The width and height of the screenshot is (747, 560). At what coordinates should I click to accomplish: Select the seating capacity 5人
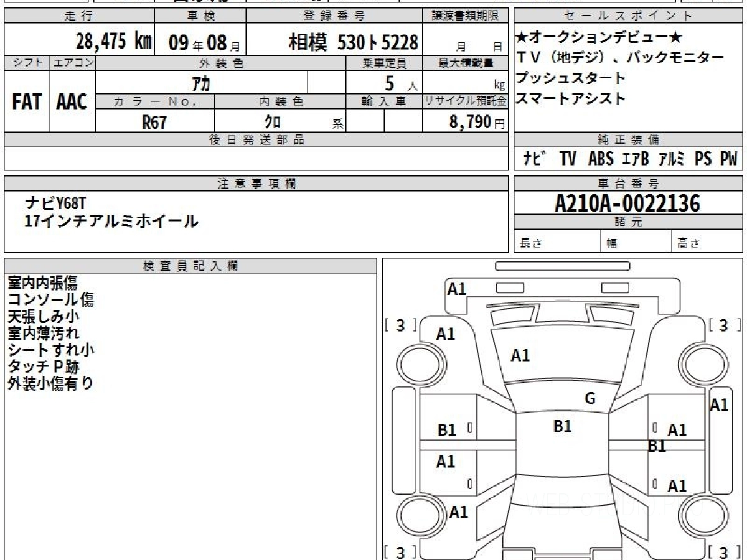402,82
